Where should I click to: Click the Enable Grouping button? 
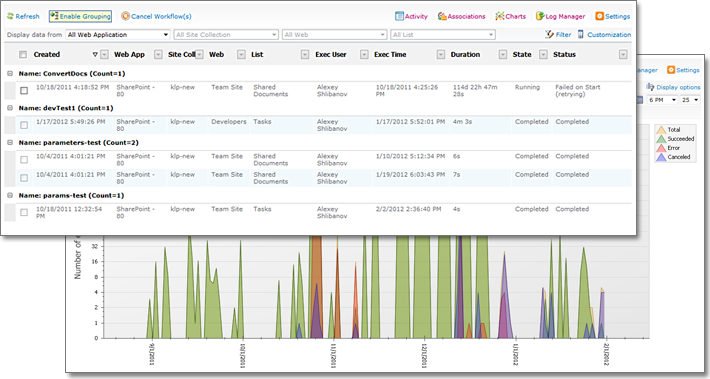(x=81, y=16)
